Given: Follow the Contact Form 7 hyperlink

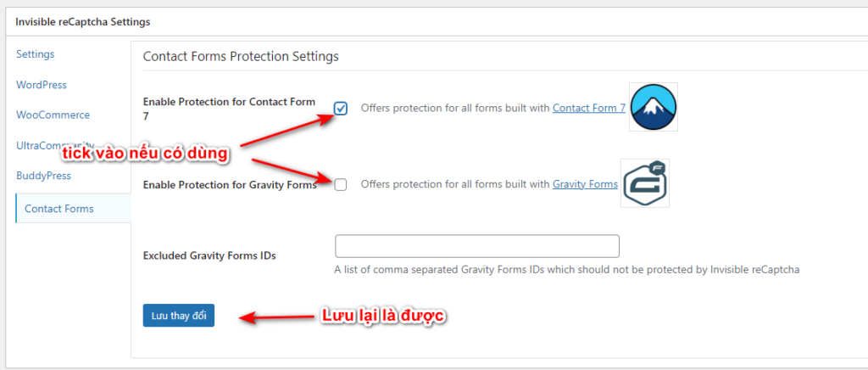Looking at the screenshot, I should pyautogui.click(x=589, y=108).
